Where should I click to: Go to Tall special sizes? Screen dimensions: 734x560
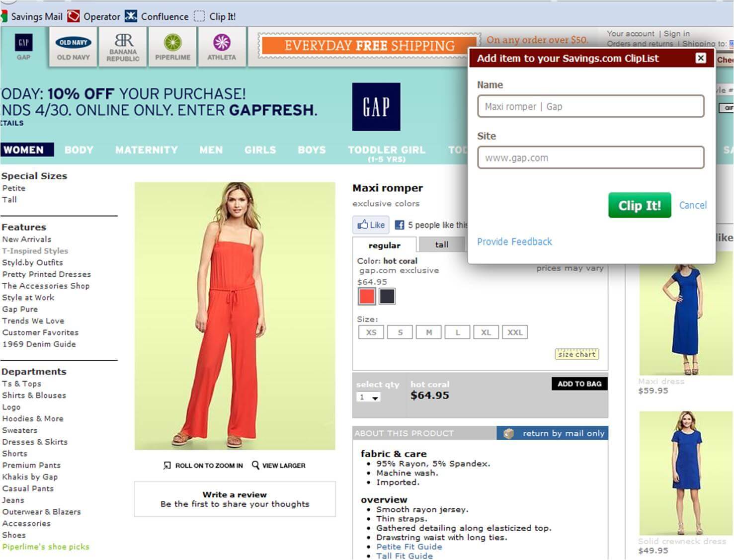9,199
